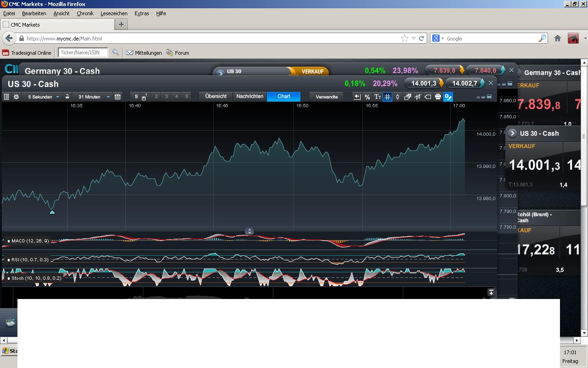
Task: Print the US 30 chart
Action: click(438, 97)
